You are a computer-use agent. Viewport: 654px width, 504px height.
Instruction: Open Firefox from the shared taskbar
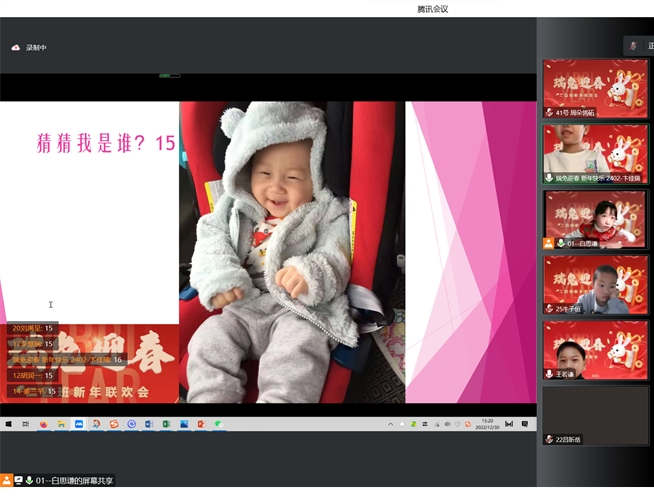click(43, 424)
